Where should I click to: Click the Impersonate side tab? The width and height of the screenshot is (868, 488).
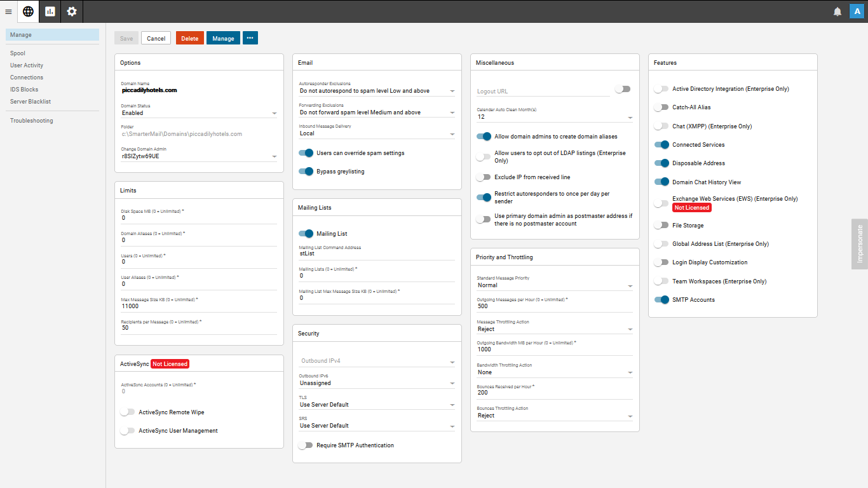pyautogui.click(x=860, y=244)
